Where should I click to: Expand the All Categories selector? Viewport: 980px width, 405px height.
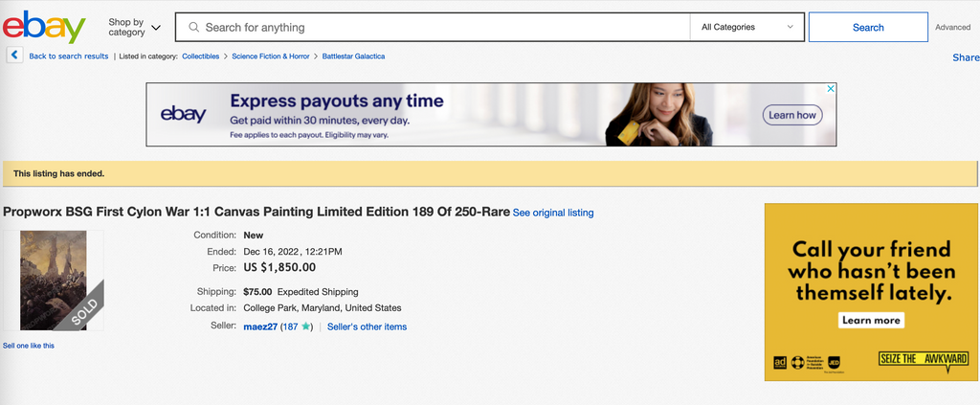pos(746,28)
